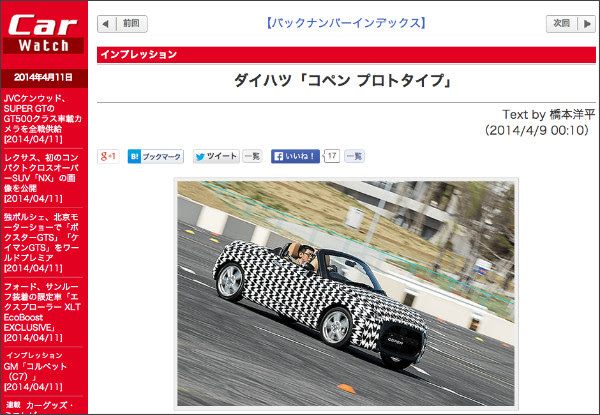Open tweet list 一覧 next to ツイート
Viewport: 600px width, 415px height.
pos(253,156)
